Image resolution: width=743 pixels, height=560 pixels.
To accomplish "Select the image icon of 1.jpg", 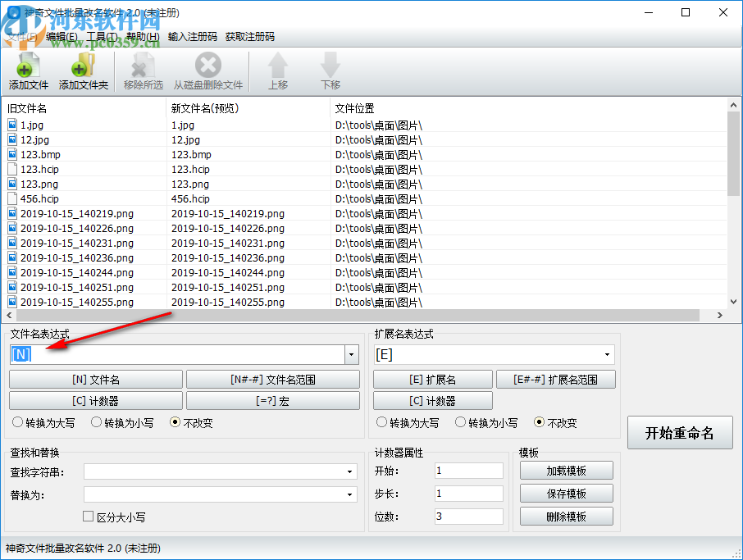I will (x=12, y=125).
